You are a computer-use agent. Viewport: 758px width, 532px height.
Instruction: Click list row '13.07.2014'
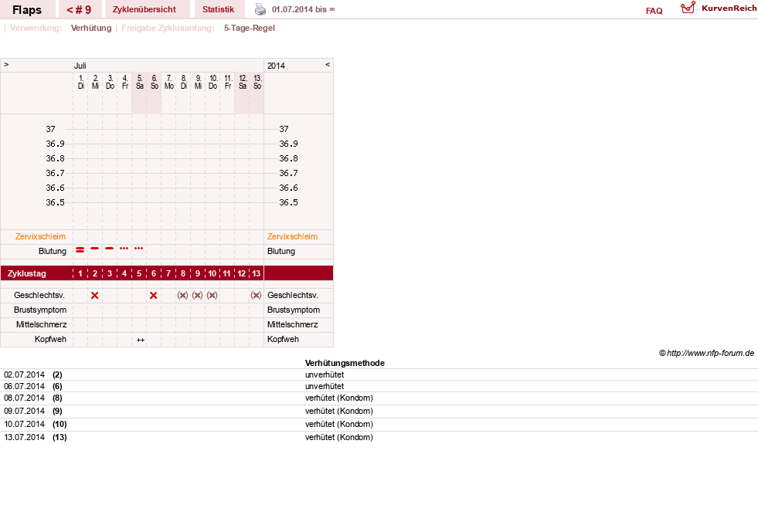(379, 437)
